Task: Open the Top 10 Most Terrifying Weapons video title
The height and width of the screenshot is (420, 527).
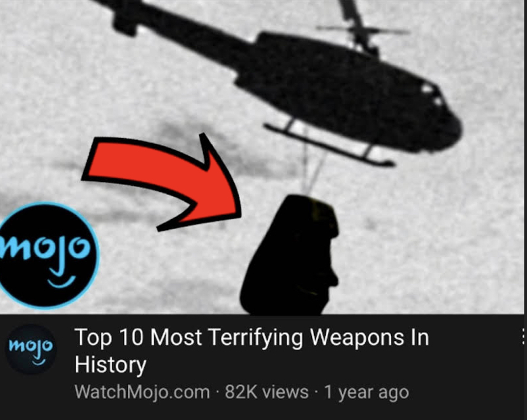Action: pyautogui.click(x=252, y=350)
